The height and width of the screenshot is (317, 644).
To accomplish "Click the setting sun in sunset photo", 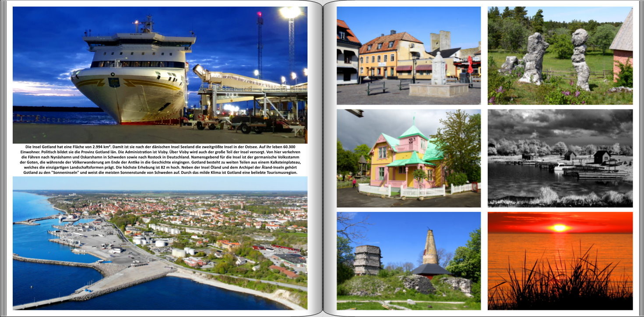I will coord(559,228).
